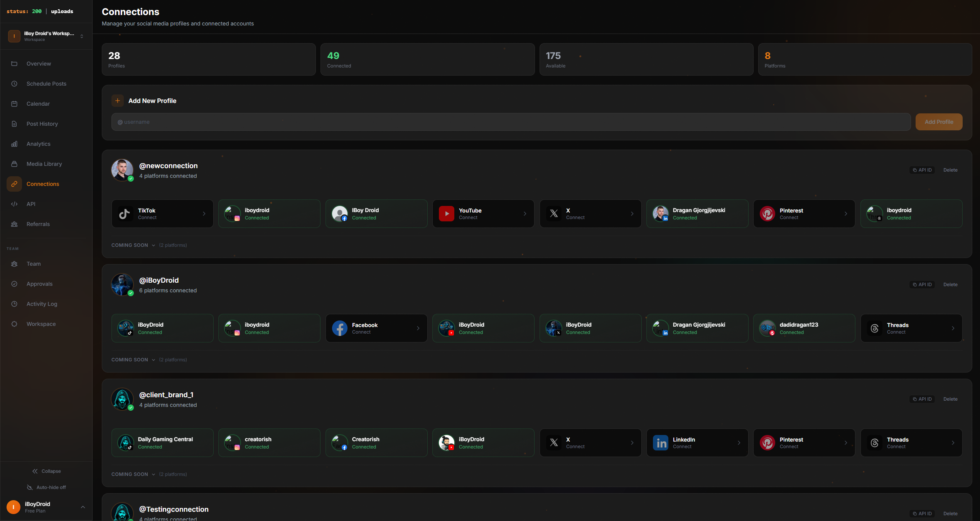Open Facebook Connect chevron under @iBoyDroid
Screen dimensions: 980x521
418,328
